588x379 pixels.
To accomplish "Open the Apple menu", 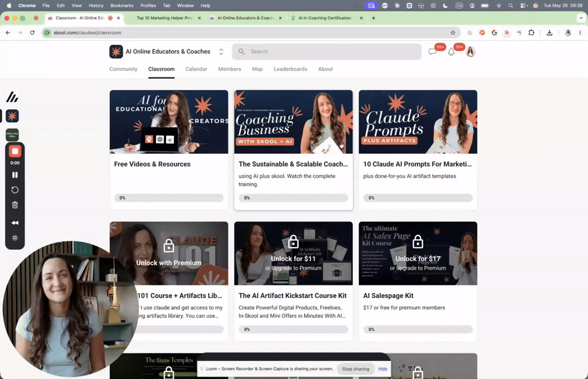I will [9, 6].
